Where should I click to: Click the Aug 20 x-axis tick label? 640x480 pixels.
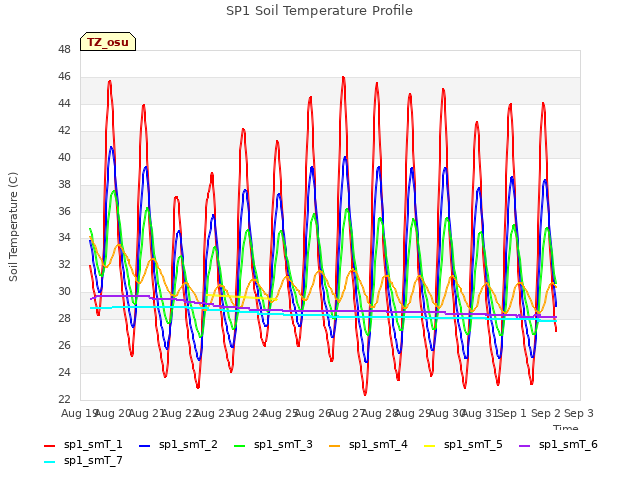tap(113, 413)
